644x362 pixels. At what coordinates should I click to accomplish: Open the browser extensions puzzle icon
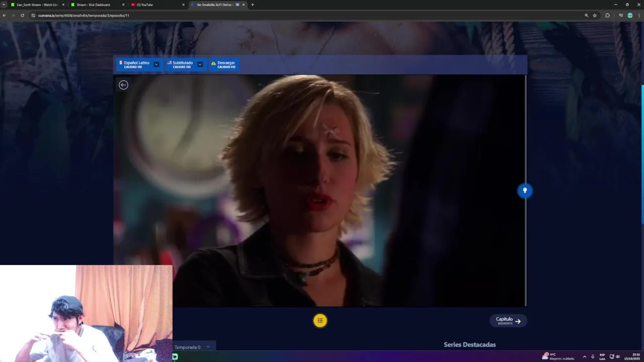tap(607, 16)
